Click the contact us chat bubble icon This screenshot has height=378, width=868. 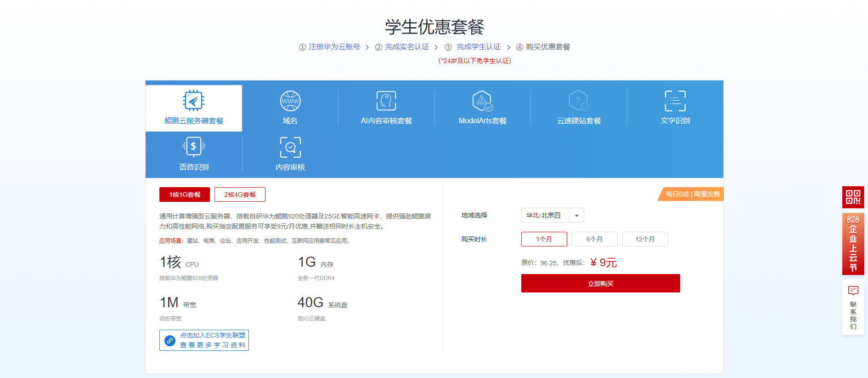853,291
